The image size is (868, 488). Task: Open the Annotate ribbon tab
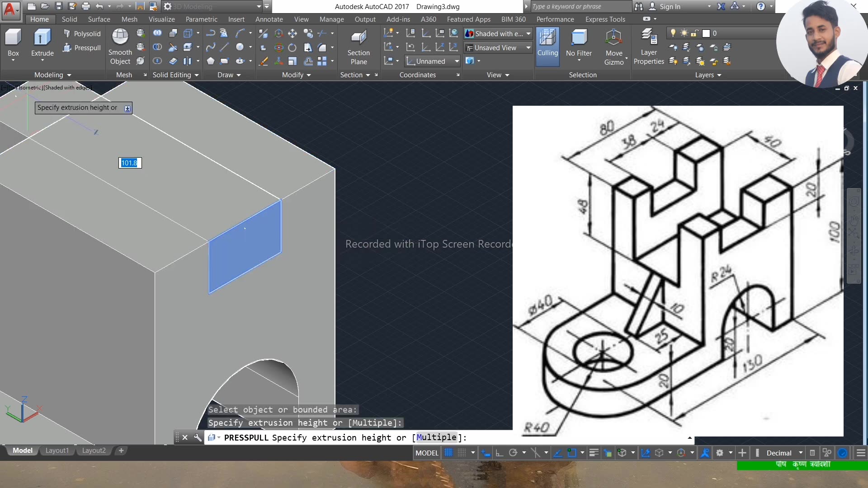(269, 19)
